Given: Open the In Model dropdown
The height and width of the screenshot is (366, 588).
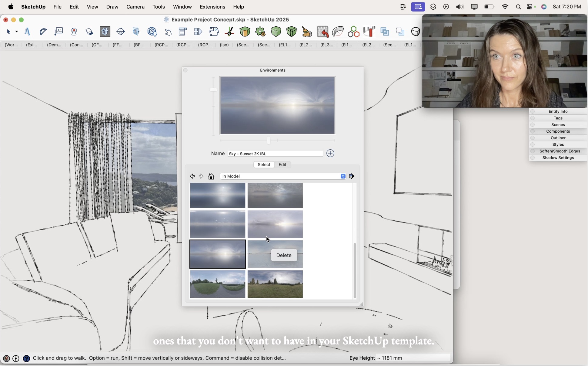Looking at the screenshot, I should 282,176.
